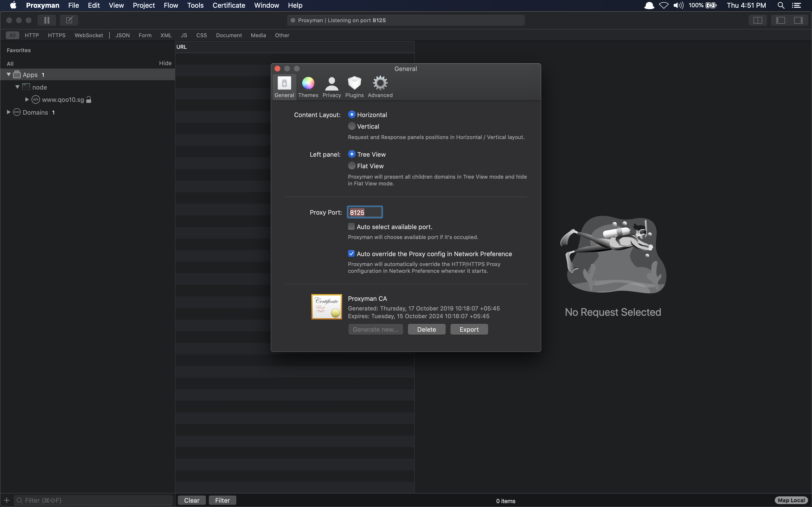The width and height of the screenshot is (812, 507).
Task: Click the plus icon beside the Filter field
Action: (x=7, y=500)
